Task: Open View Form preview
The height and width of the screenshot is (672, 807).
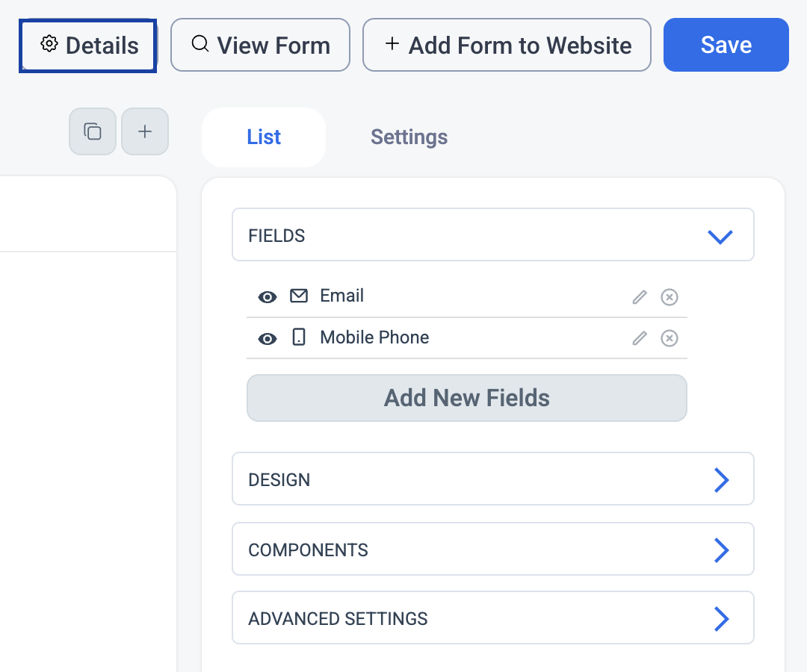Action: (261, 45)
